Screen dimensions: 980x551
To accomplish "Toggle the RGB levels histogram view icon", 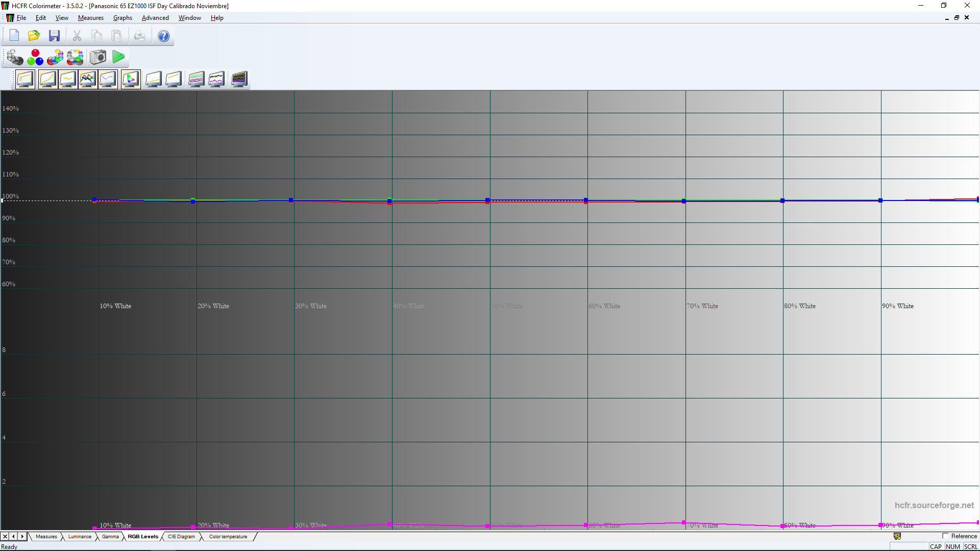I will (88, 79).
